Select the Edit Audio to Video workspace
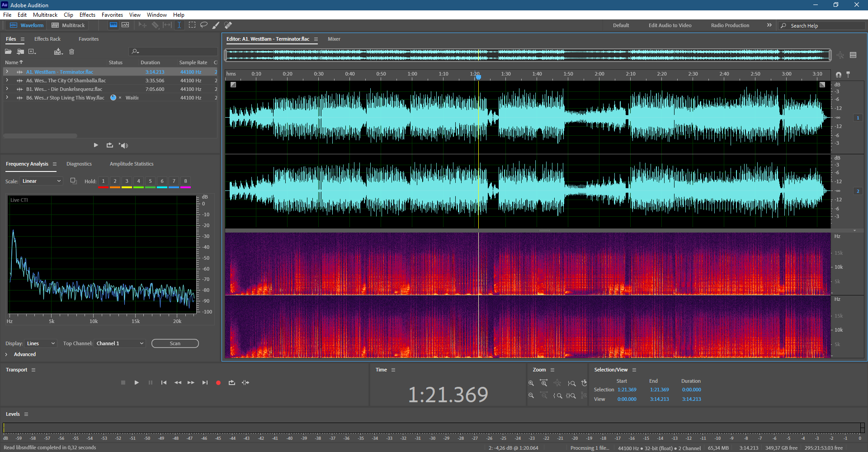Screen dimensions: 868x452 tap(670, 25)
